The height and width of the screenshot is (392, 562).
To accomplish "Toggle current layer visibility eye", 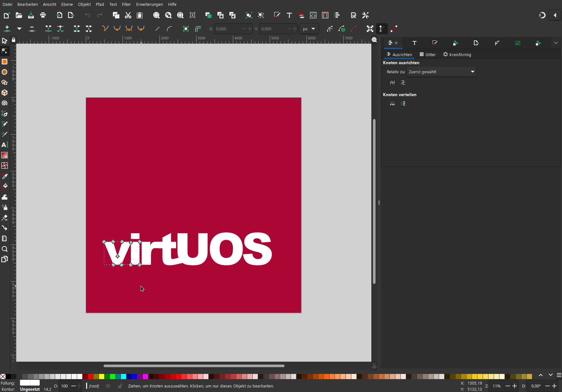I will pyautogui.click(x=108, y=386).
